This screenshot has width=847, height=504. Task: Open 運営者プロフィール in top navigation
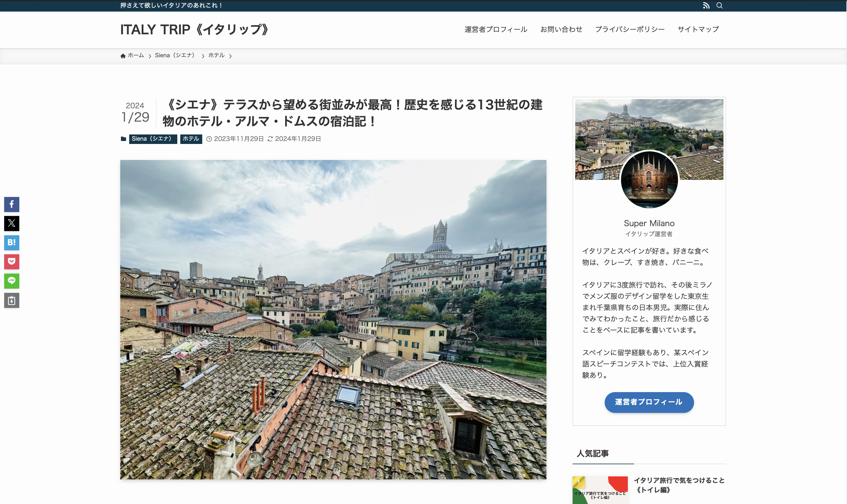pyautogui.click(x=495, y=30)
